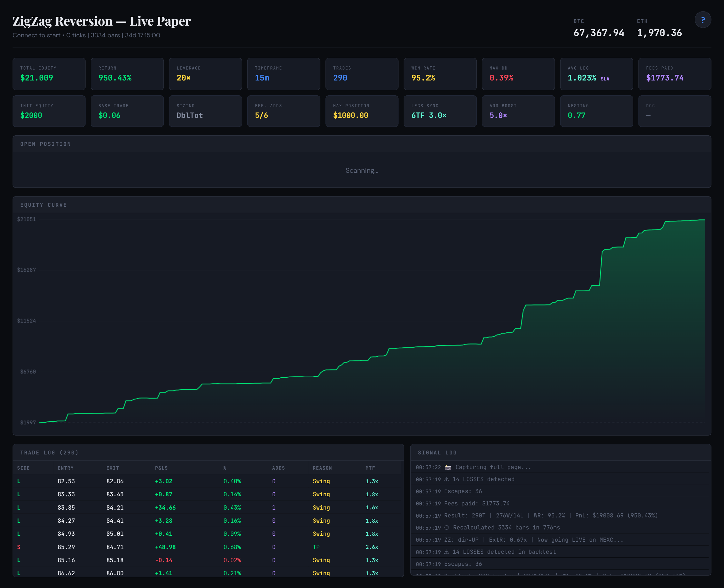Click the TP reason label in trade log

[x=316, y=547]
